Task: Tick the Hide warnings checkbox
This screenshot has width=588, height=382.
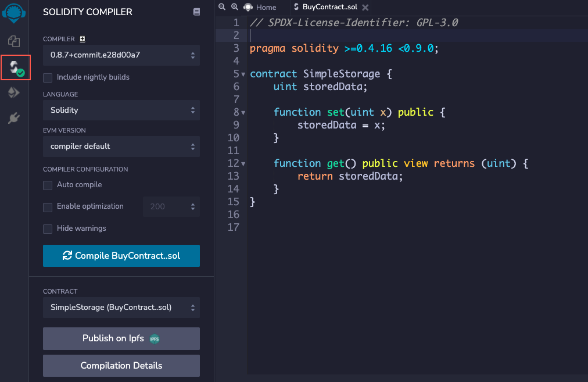Action: coord(48,229)
